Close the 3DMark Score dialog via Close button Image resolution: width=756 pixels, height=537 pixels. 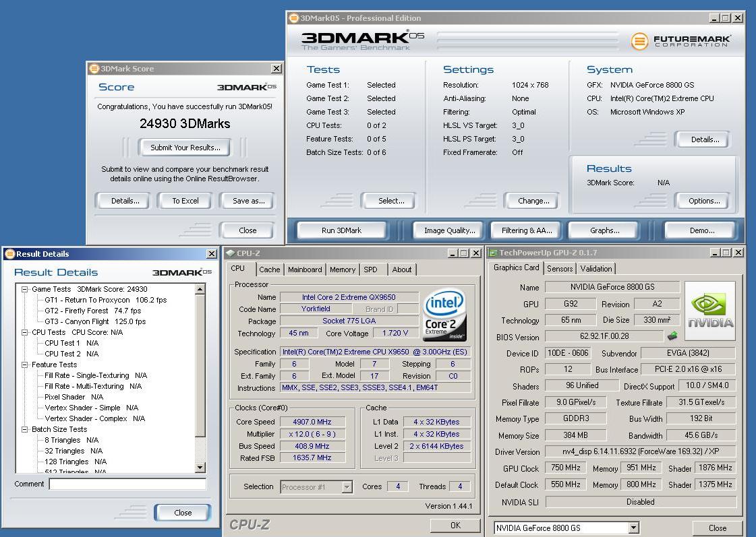(x=248, y=230)
